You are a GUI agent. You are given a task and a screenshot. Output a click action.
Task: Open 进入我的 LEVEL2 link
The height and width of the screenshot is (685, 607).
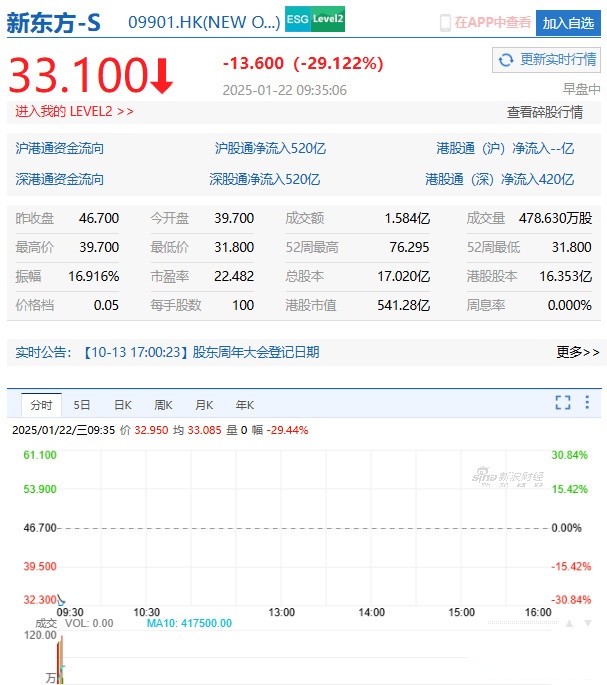[74, 111]
